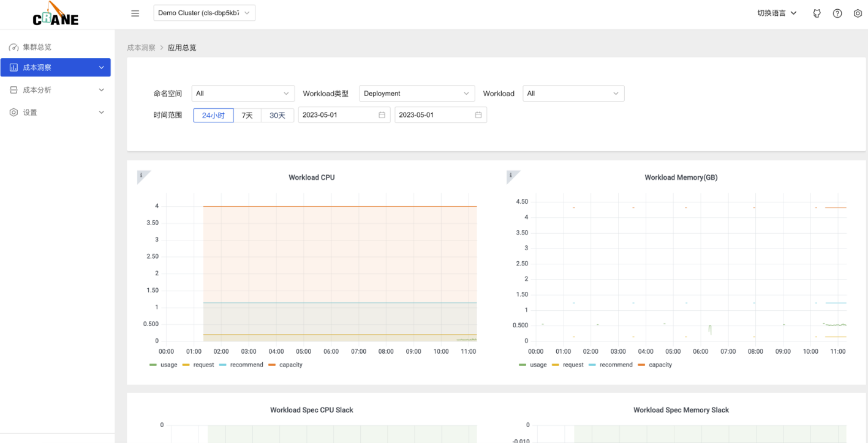Click the 时间范围 label
This screenshot has width=868, height=443.
168,115
